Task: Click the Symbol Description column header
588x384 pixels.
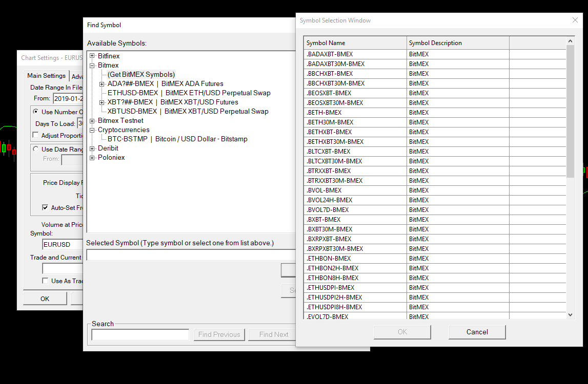Action: [458, 43]
